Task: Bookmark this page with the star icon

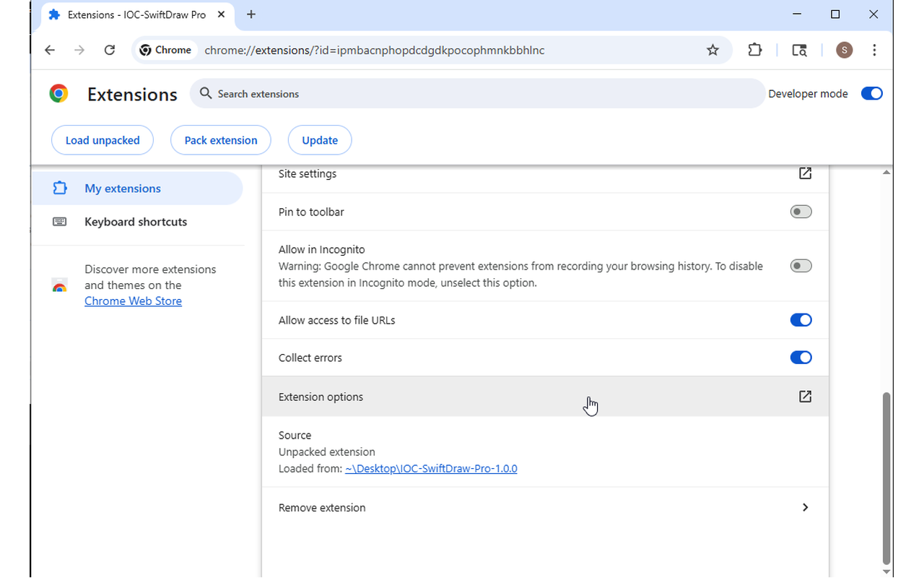Action: 712,50
